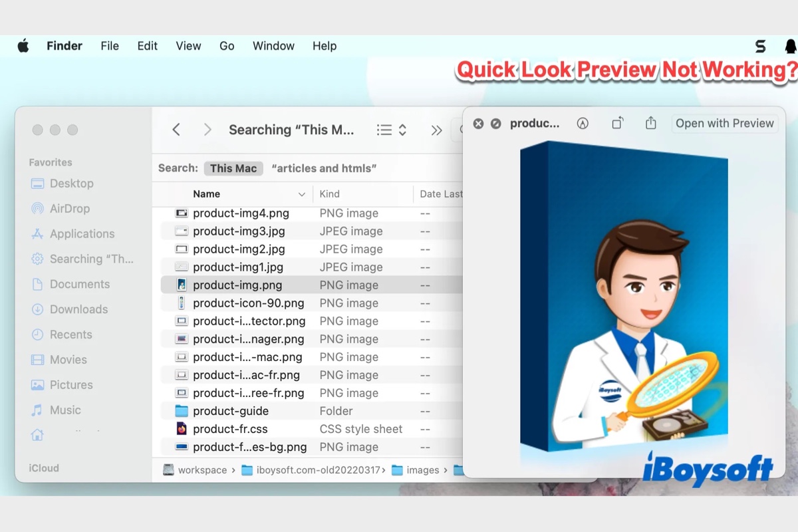Image resolution: width=798 pixels, height=532 pixels.
Task: Click workspace in the path bar
Action: [x=202, y=470]
